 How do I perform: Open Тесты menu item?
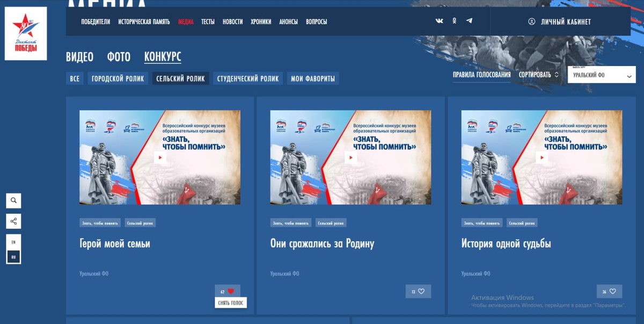208,21
